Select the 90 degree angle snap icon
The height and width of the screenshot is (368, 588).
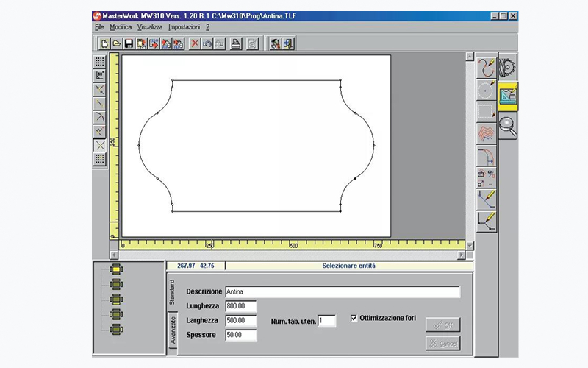click(x=100, y=76)
